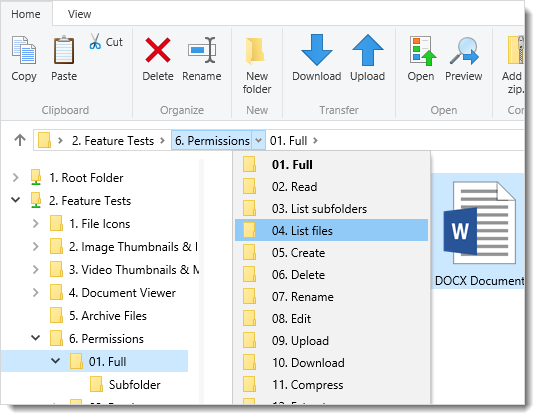540x420 pixels.
Task: Choose '05. Create' in dropdown list
Action: point(331,253)
